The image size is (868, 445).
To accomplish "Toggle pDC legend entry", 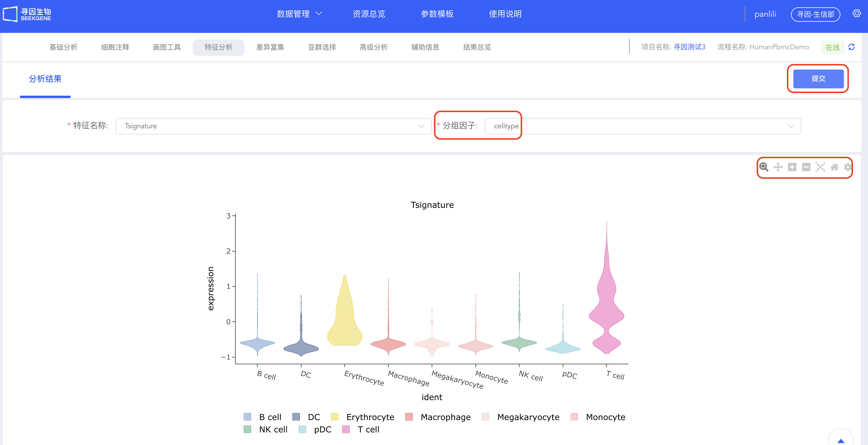I will click(x=315, y=429).
